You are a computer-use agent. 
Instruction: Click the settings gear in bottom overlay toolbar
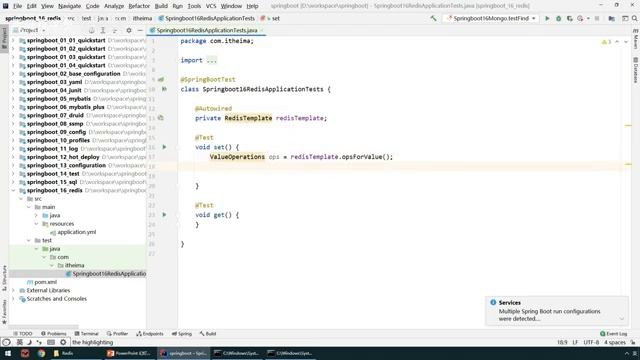tap(63, 342)
